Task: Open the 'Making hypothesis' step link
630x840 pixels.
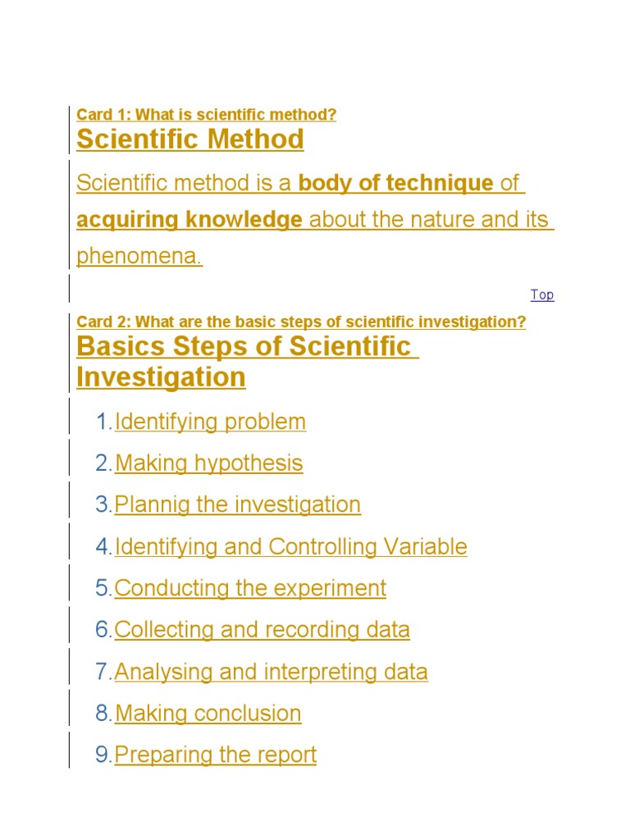Action: 208,463
